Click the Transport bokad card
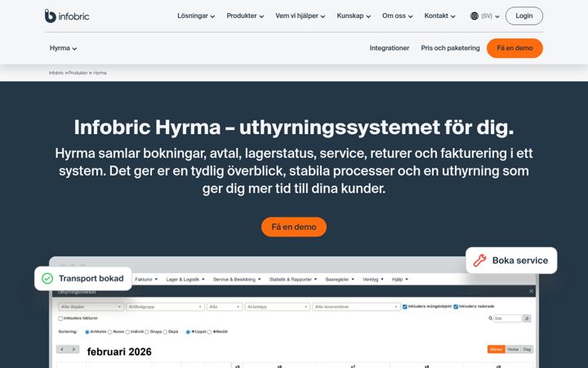The height and width of the screenshot is (368, 588). 82,279
